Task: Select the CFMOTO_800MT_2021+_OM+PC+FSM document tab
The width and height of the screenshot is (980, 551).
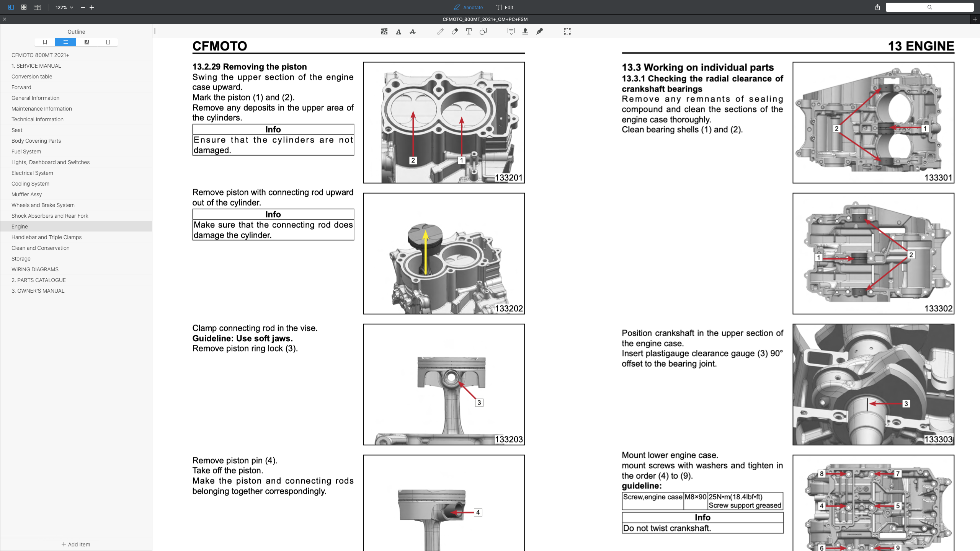Action: 485,19
